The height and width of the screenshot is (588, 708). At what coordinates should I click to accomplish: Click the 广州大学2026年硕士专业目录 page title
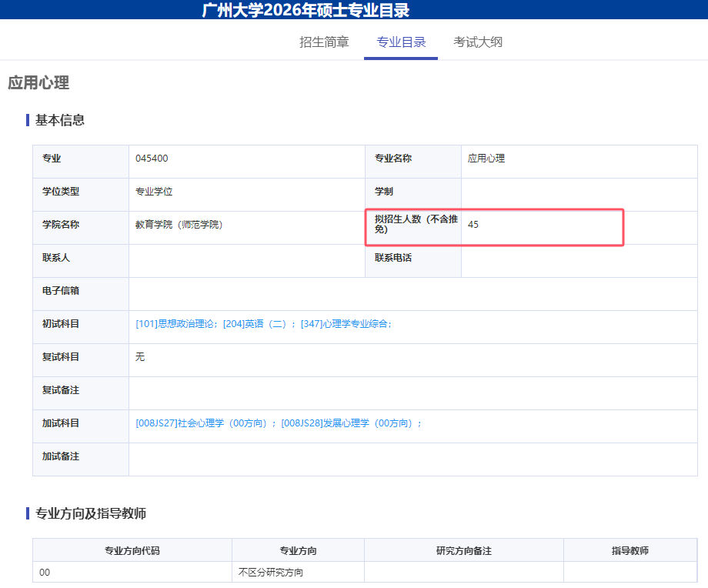point(306,10)
